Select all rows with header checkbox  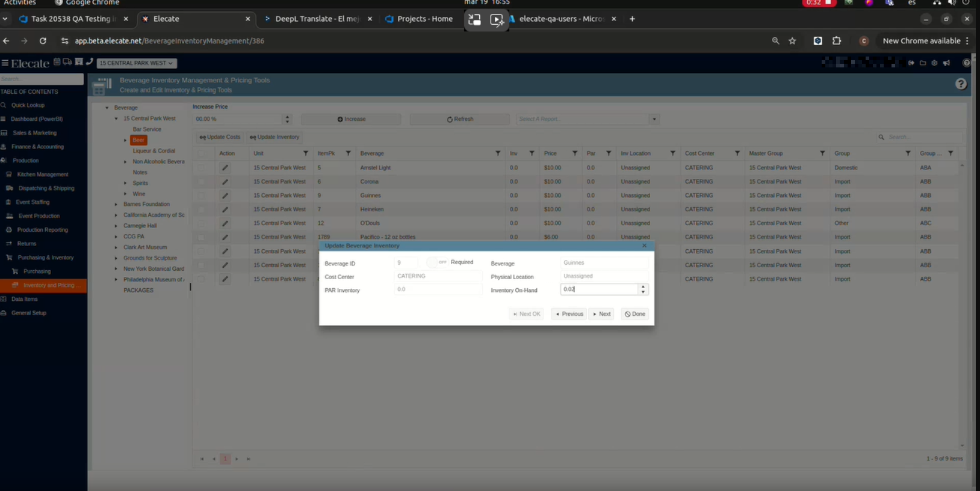click(202, 153)
